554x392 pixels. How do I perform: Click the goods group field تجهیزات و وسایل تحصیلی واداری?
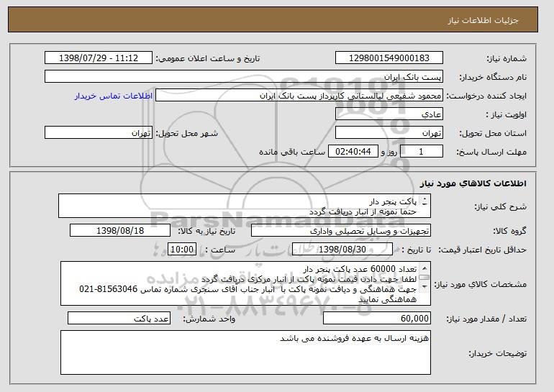(x=341, y=231)
